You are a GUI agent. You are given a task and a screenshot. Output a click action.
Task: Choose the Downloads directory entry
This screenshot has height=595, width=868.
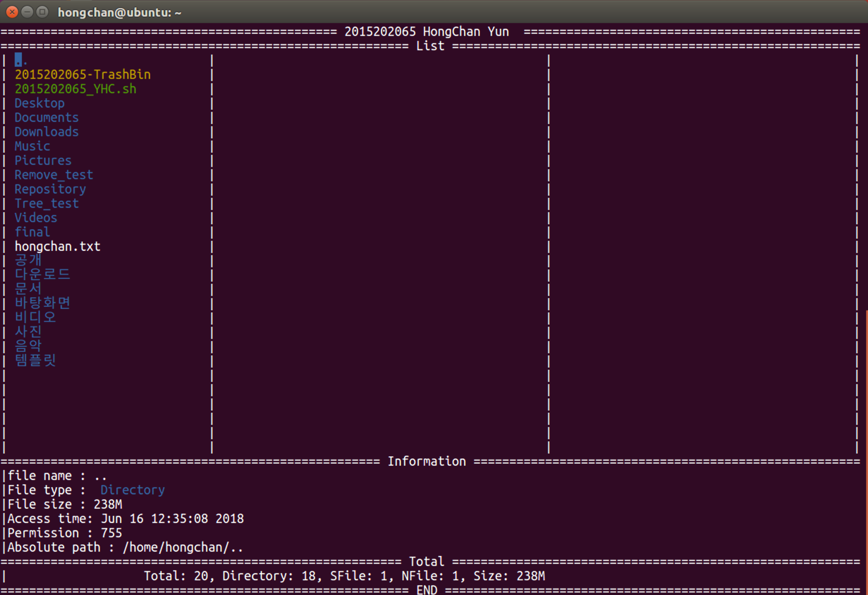pyautogui.click(x=46, y=132)
